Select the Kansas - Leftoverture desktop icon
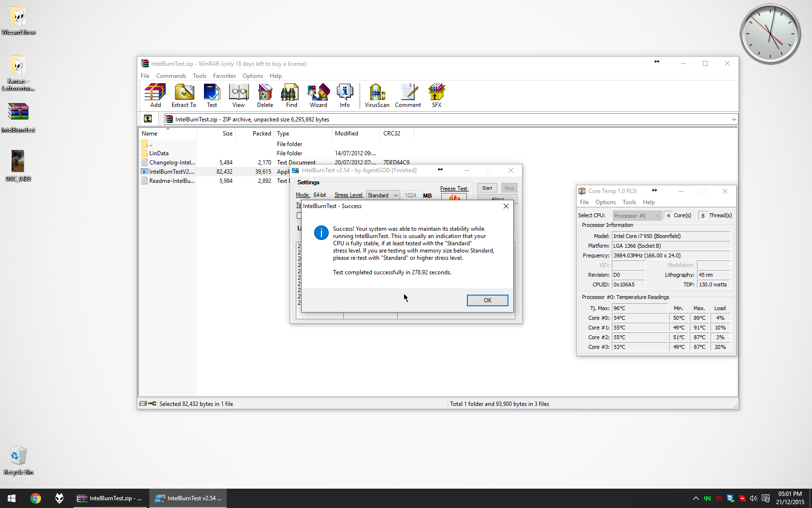This screenshot has width=812, height=508. click(18, 73)
